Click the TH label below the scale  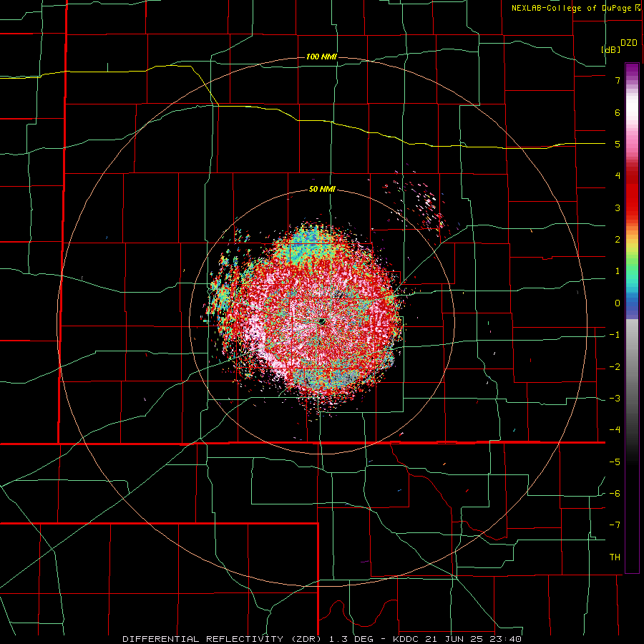[615, 557]
